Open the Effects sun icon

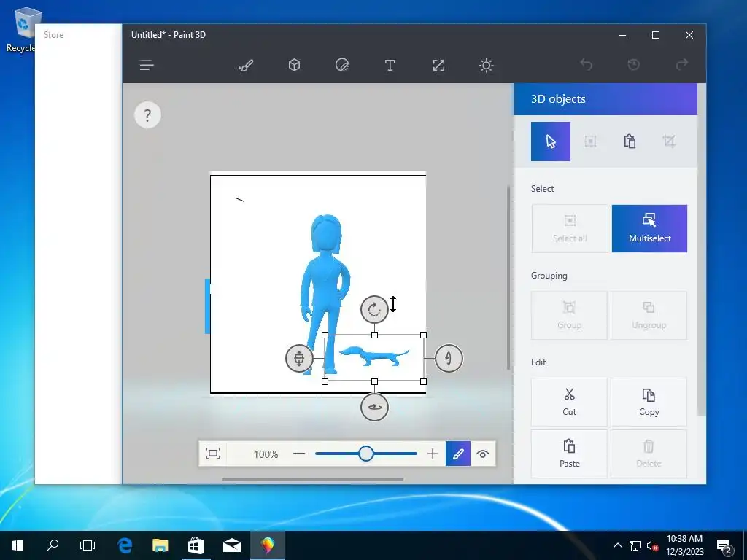tap(486, 65)
